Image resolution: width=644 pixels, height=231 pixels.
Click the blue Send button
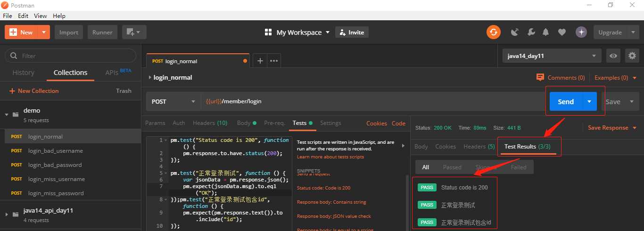[566, 101]
